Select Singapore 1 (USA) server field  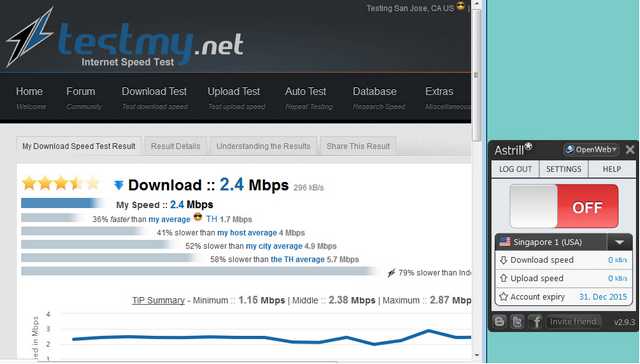click(x=551, y=242)
